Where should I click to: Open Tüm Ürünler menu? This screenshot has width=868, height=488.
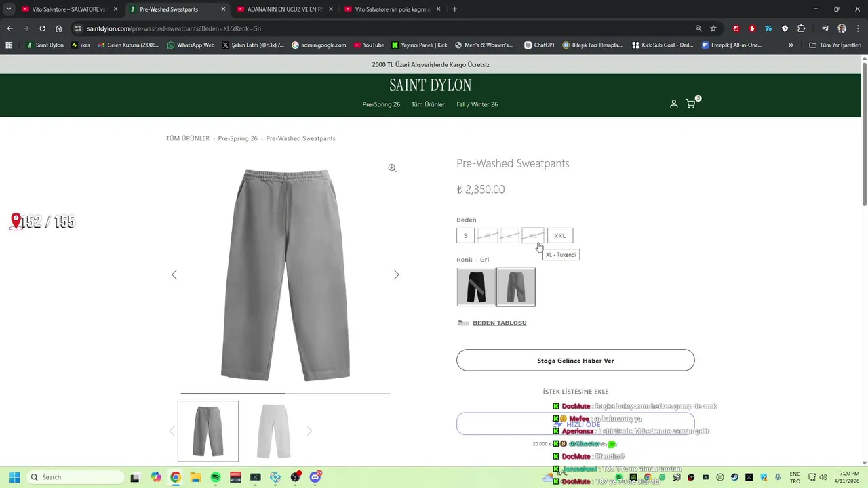coord(428,104)
